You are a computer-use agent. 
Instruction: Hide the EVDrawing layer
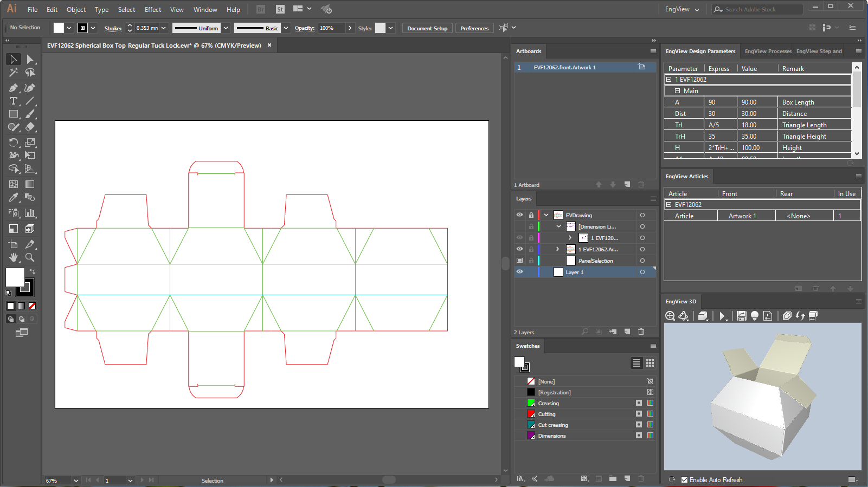click(x=519, y=215)
